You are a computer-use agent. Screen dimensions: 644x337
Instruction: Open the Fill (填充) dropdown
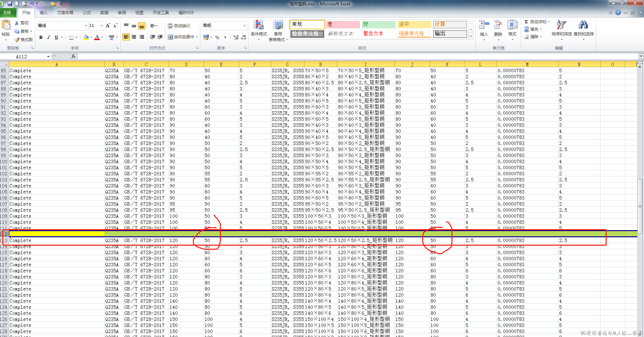click(534, 29)
